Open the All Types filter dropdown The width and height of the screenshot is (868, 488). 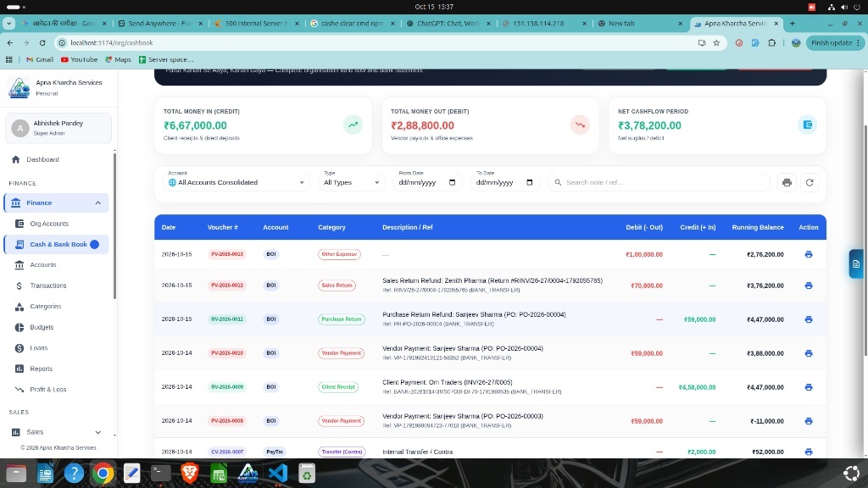352,183
